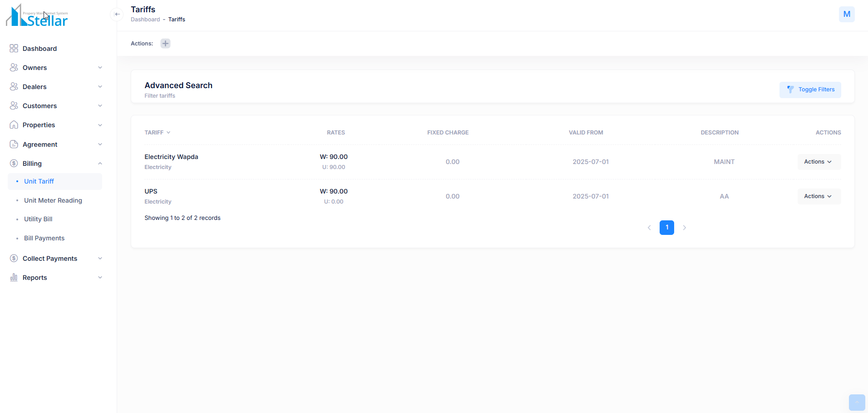Click the Reports bar chart icon

click(x=14, y=278)
